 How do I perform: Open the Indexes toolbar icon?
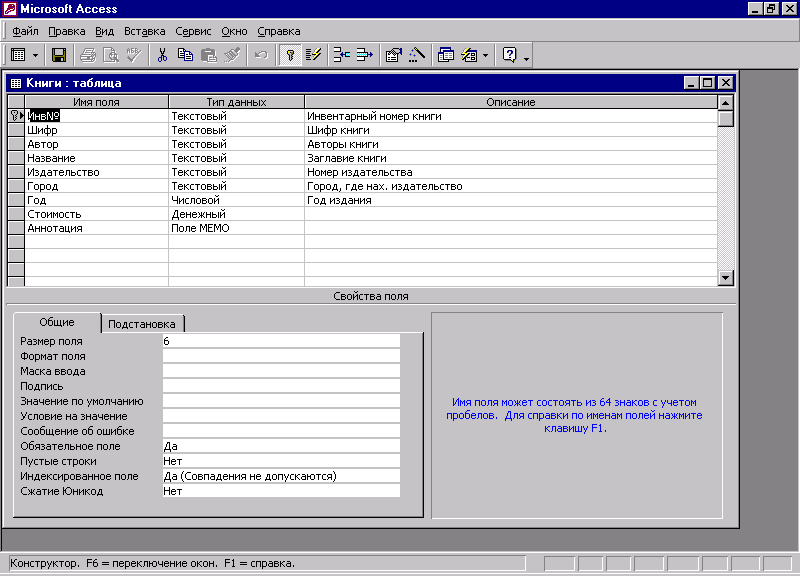pyautogui.click(x=313, y=55)
